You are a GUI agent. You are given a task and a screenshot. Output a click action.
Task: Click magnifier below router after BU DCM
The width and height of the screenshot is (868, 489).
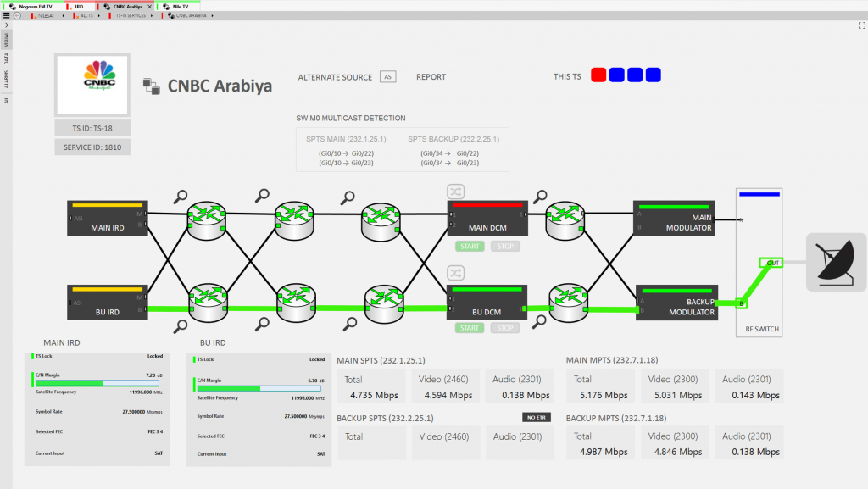pos(539,323)
